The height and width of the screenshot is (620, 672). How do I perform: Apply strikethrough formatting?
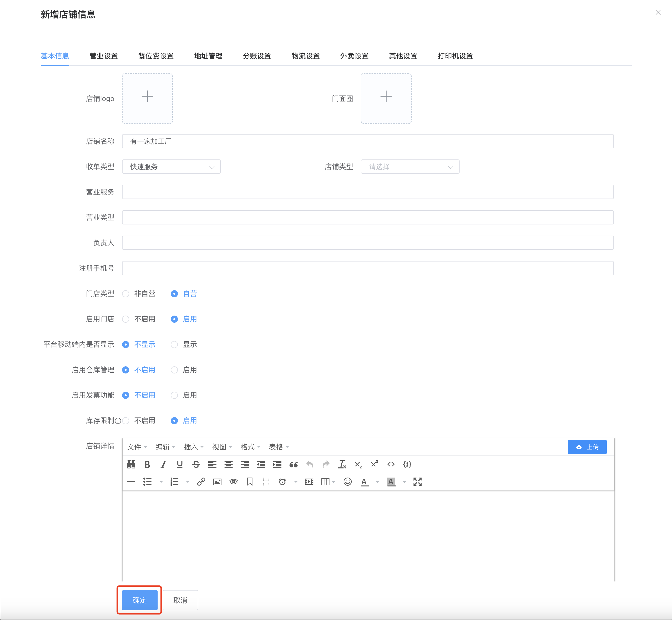pos(196,464)
